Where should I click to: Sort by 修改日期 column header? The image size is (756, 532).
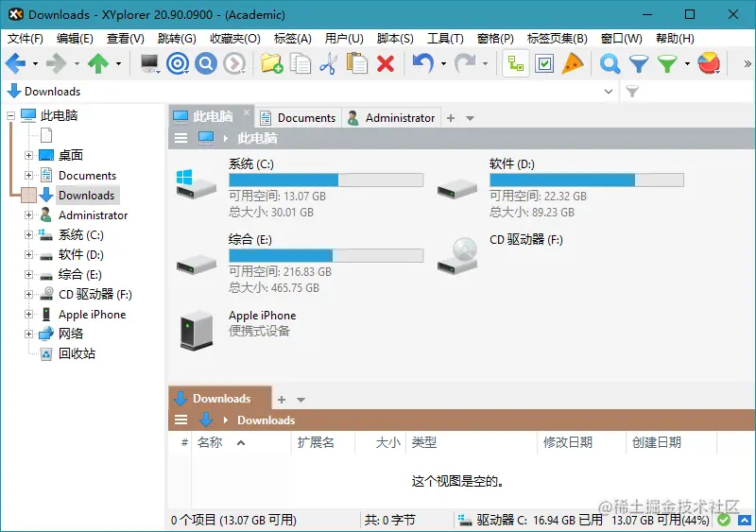tap(581, 442)
